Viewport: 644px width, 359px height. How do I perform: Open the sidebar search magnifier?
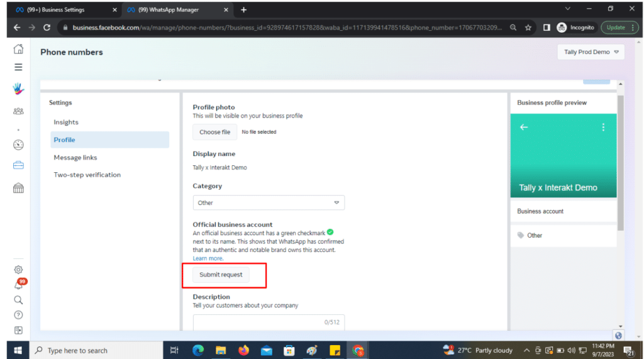pyautogui.click(x=18, y=300)
